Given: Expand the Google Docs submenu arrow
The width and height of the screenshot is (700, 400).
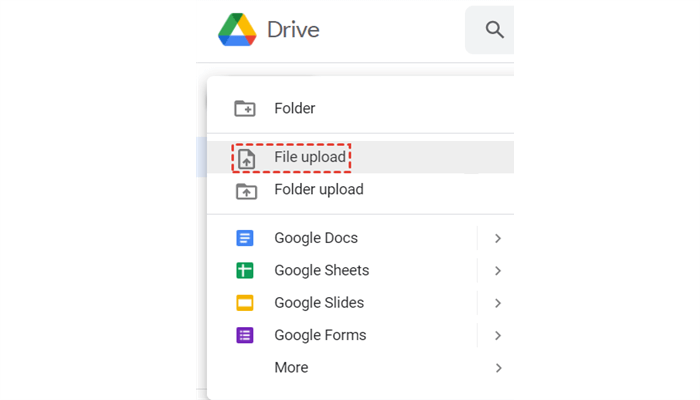Looking at the screenshot, I should coord(497,238).
